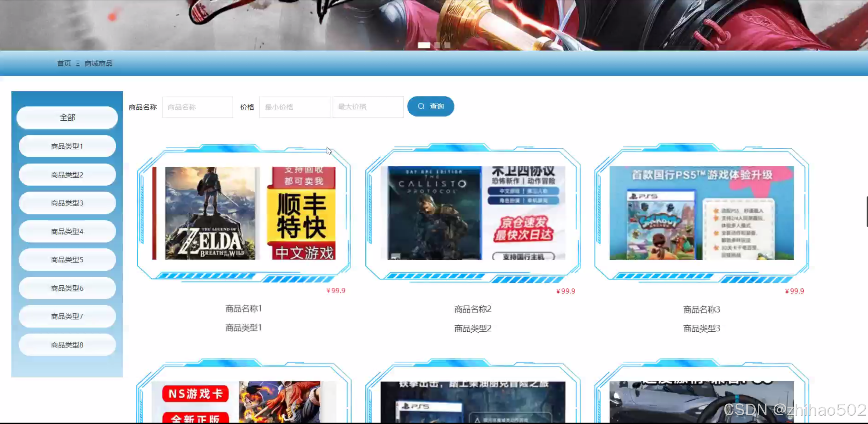Click the ¥99.9 price of 商品名称3
The width and height of the screenshot is (868, 424).
coord(794,291)
